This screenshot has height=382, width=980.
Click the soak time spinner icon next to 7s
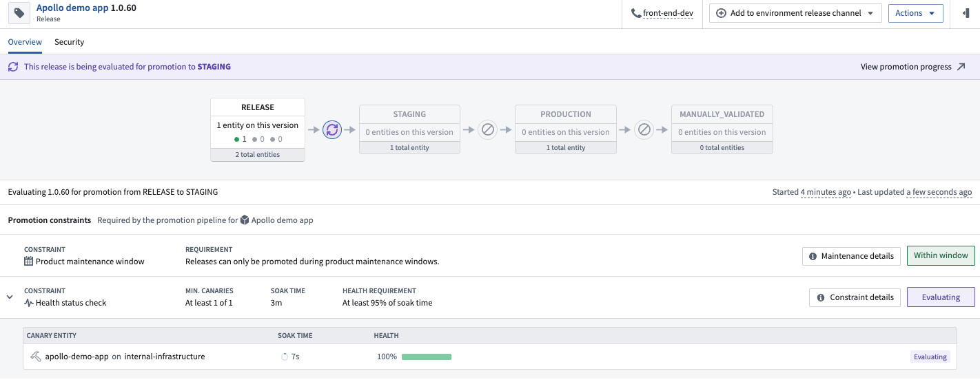pos(285,357)
